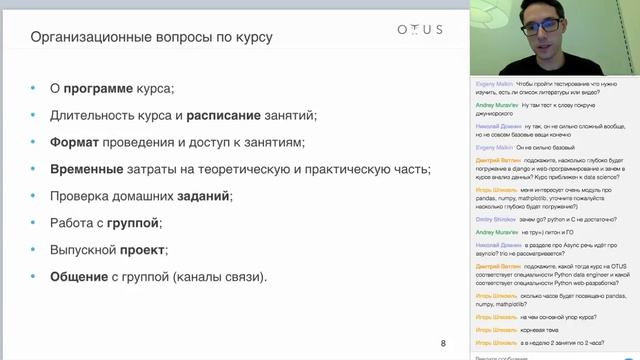
Task: Click the bullet "Выпускной проект;"
Action: [x=109, y=250]
